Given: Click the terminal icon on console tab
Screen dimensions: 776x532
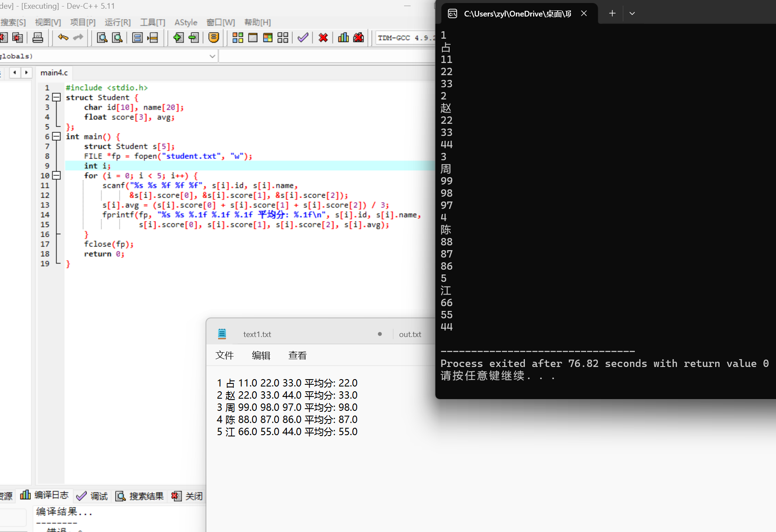Looking at the screenshot, I should [452, 13].
